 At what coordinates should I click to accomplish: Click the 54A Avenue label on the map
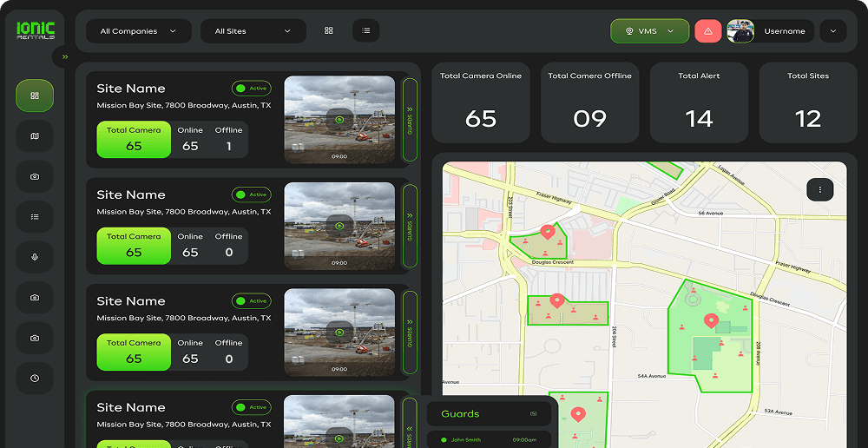coord(652,377)
